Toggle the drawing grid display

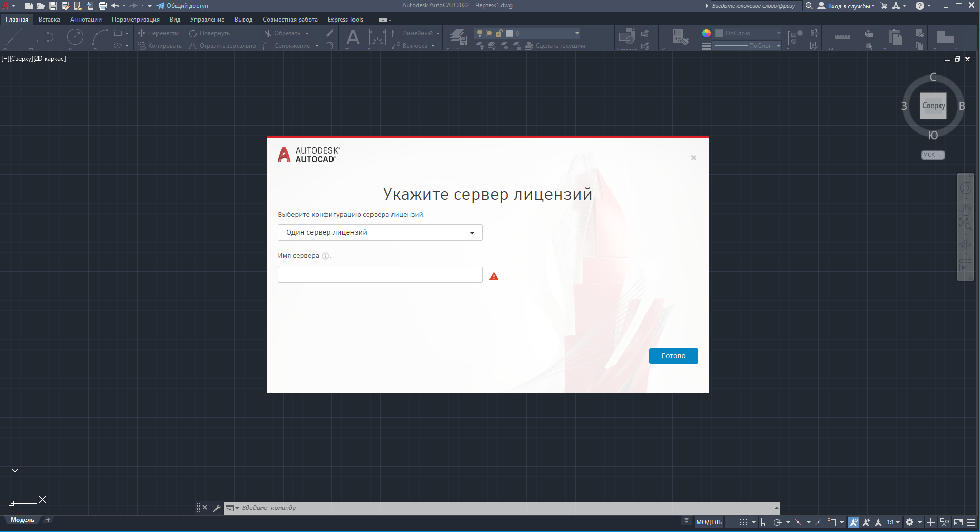[x=731, y=522]
